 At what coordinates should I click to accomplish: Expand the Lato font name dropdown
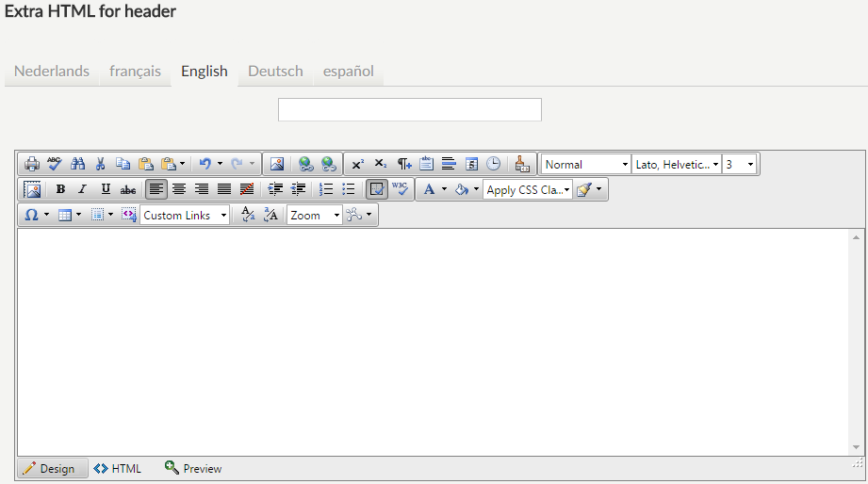click(x=677, y=165)
